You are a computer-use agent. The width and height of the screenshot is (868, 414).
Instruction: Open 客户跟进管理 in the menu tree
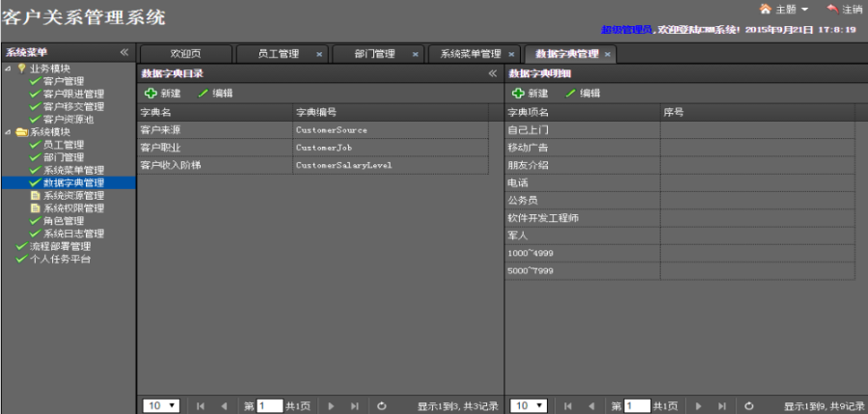(73, 95)
